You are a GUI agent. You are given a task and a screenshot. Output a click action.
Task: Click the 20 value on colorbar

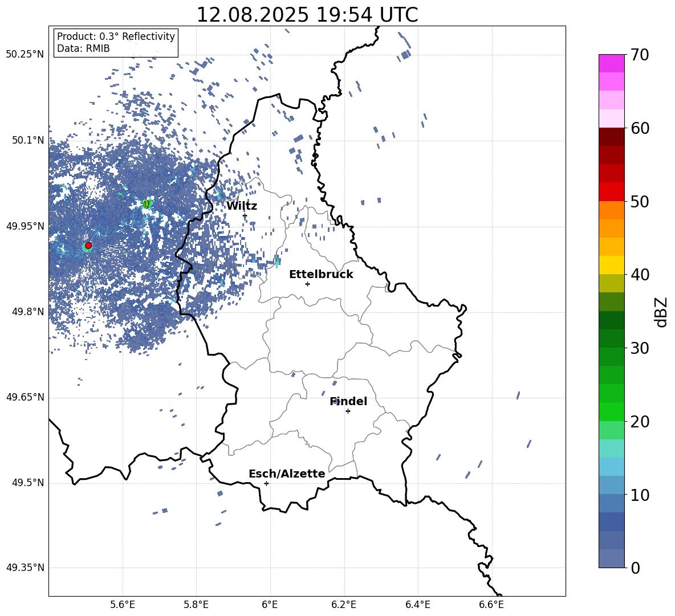640,421
